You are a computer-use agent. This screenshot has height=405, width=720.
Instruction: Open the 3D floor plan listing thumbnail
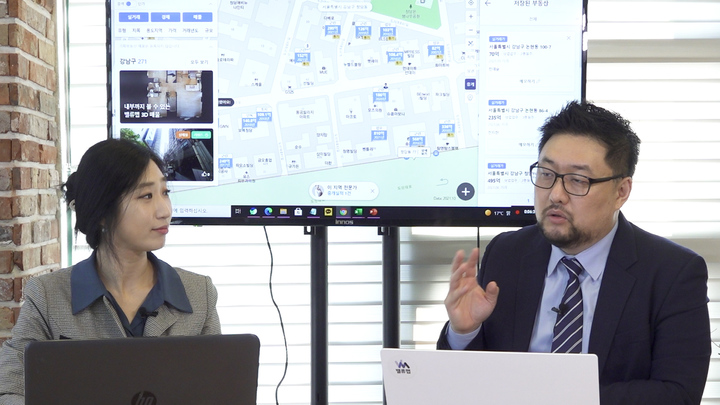coord(166,96)
